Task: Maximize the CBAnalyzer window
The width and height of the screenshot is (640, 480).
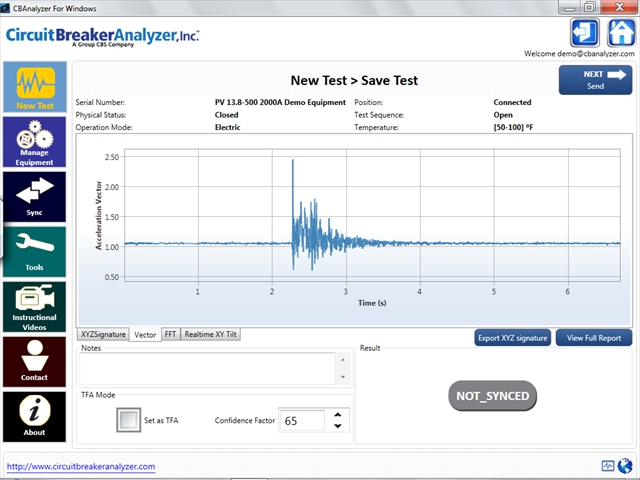Action: coord(589,7)
